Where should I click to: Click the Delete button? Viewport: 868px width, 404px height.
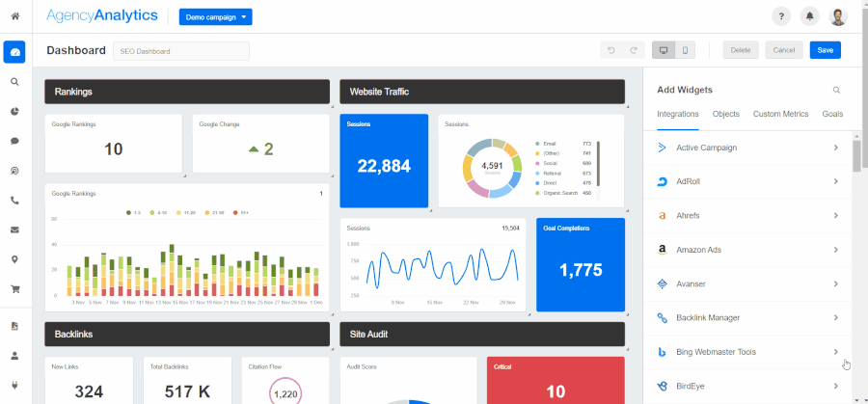[x=741, y=50]
